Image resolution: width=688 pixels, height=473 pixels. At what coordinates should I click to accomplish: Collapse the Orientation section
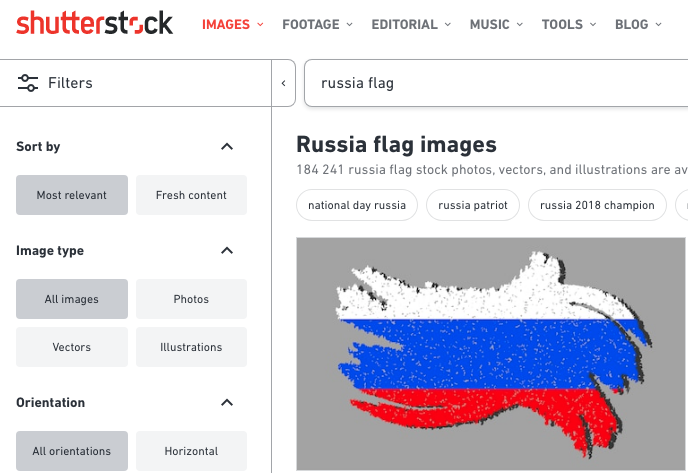pos(227,403)
